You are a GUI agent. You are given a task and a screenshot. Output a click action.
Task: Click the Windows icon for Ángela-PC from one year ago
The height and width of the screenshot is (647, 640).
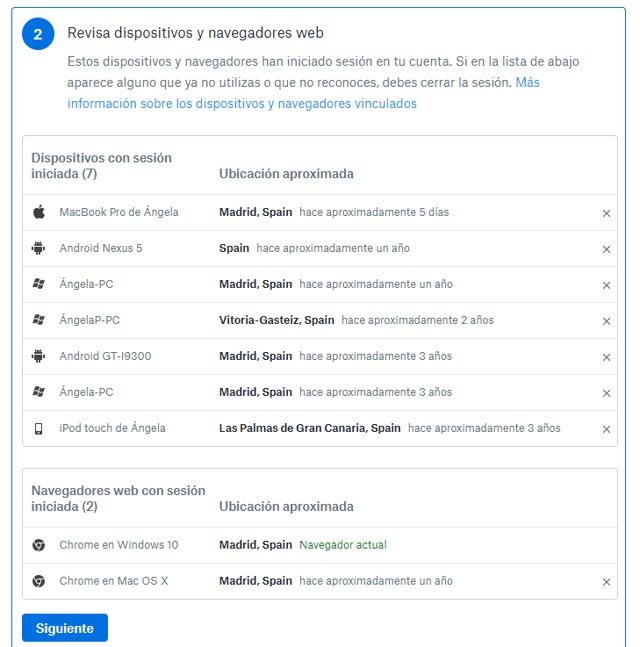[x=39, y=284]
